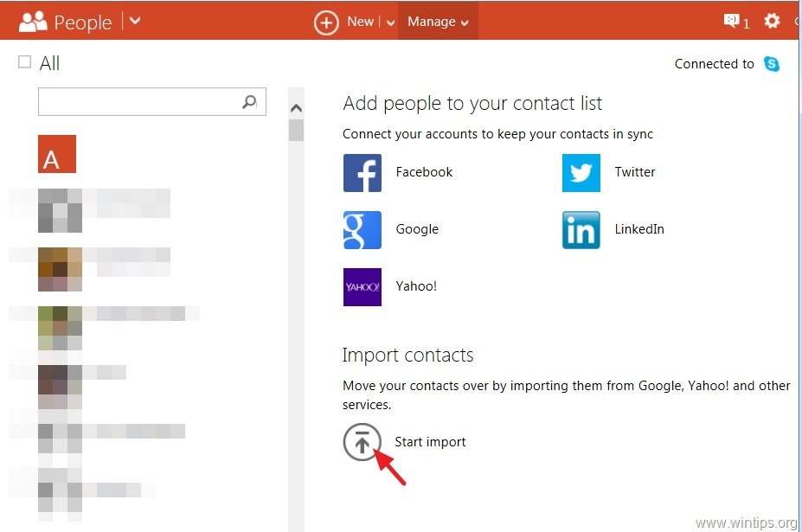Open the messaging chat icon

732,21
